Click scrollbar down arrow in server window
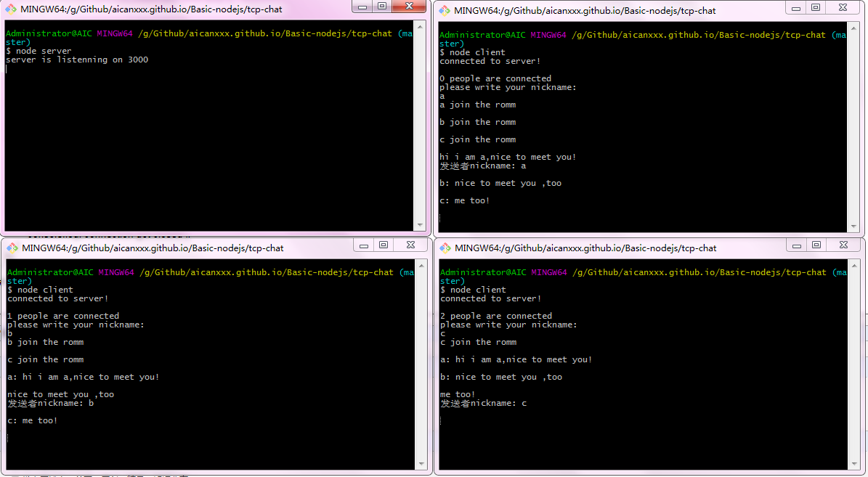This screenshot has height=477, width=868. click(x=420, y=224)
